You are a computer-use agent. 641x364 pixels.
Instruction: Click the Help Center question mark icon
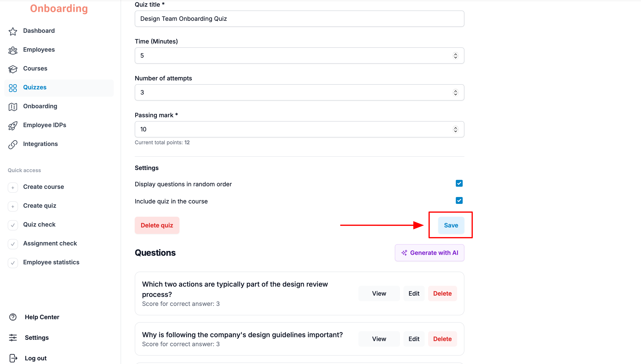tap(13, 317)
